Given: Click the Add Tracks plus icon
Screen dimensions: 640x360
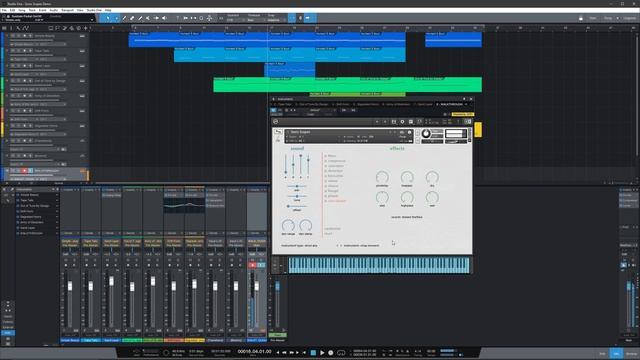Looking at the screenshot, I should [x=85, y=28].
